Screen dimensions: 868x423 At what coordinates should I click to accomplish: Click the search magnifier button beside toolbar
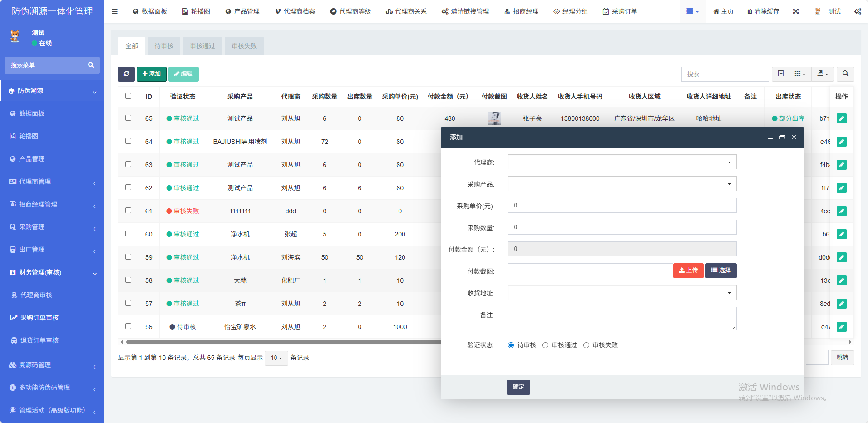[x=845, y=74]
